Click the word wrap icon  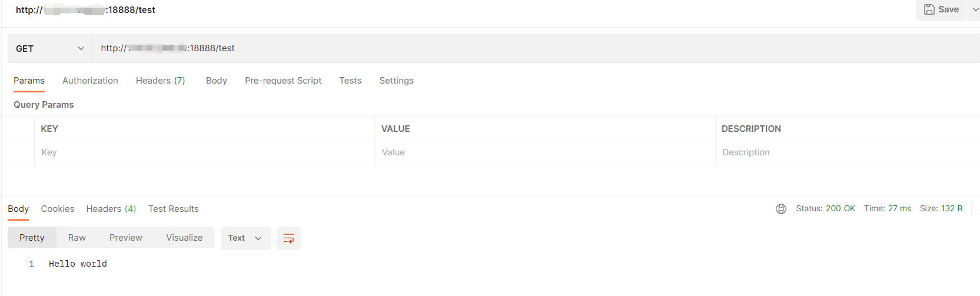(x=288, y=238)
